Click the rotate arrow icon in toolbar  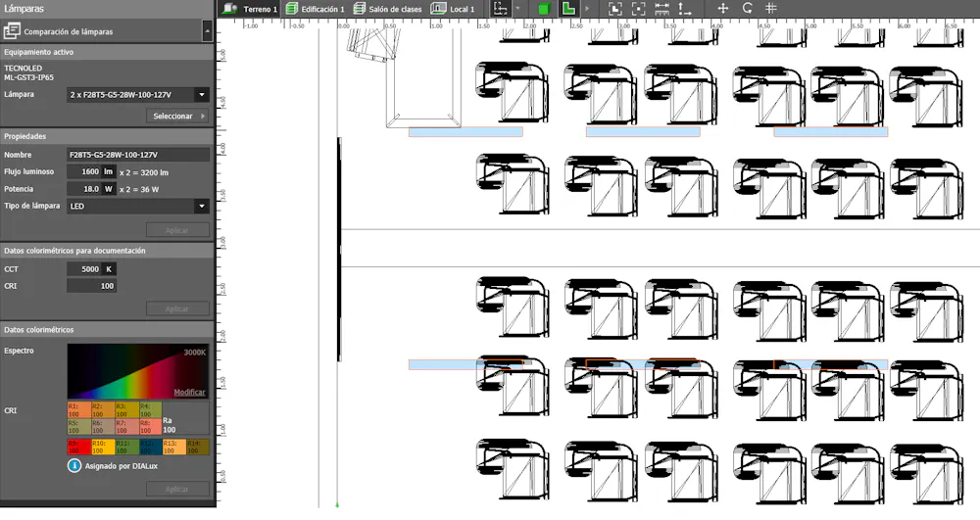click(x=747, y=9)
